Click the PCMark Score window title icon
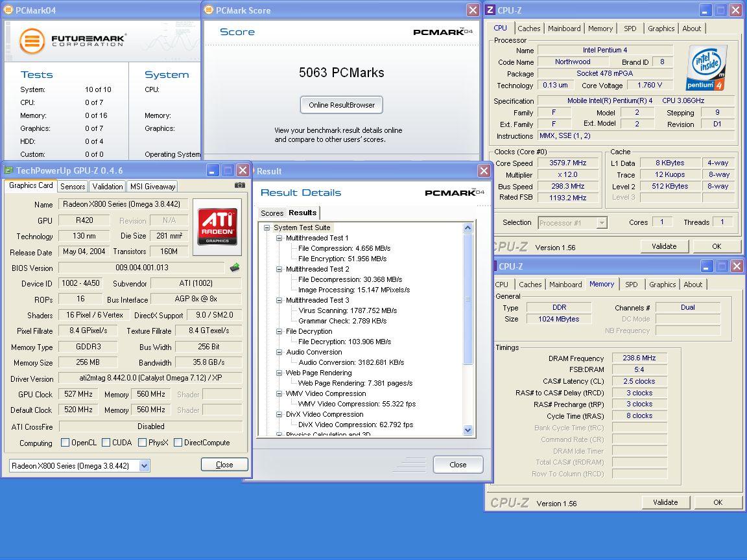 point(208,10)
